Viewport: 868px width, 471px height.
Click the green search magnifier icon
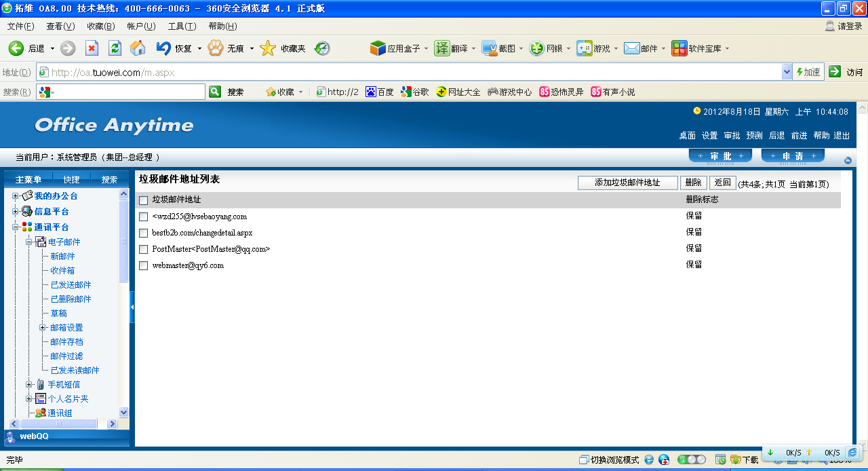(215, 92)
